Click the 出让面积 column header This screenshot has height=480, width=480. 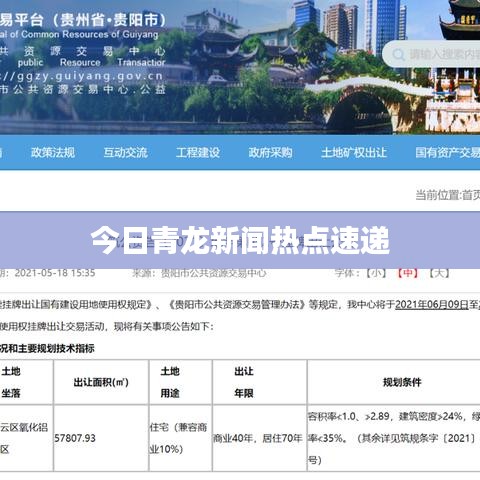pyautogui.click(x=101, y=382)
